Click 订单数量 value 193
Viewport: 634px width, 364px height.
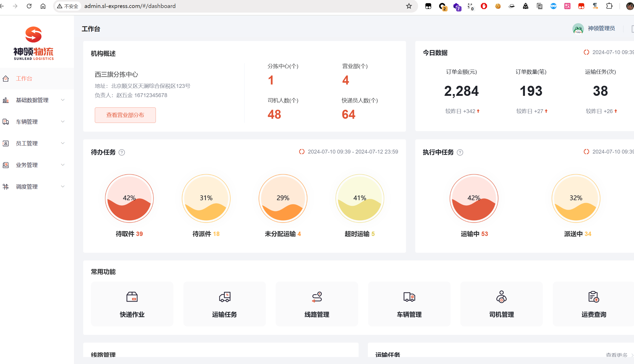point(531,91)
